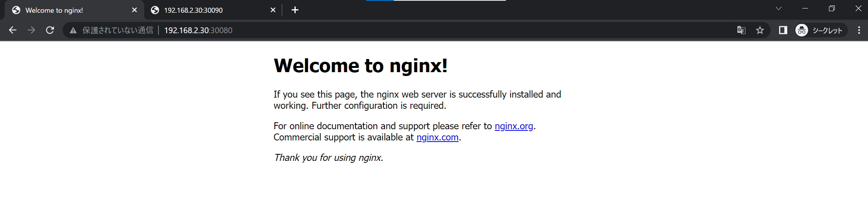
Task: Open the translate page icon
Action: click(x=741, y=30)
